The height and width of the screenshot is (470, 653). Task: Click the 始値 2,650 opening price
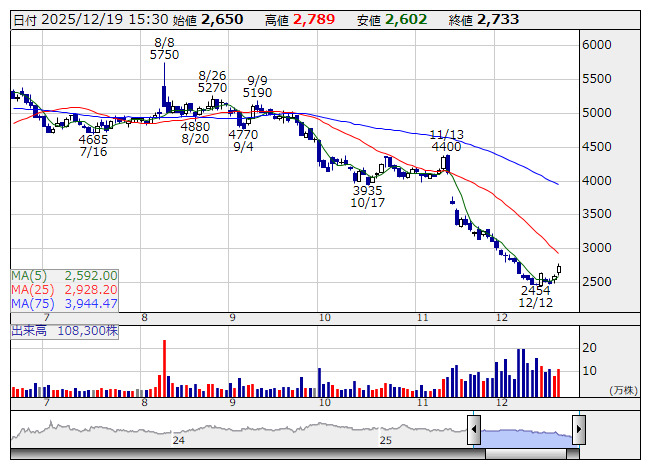pyautogui.click(x=208, y=20)
